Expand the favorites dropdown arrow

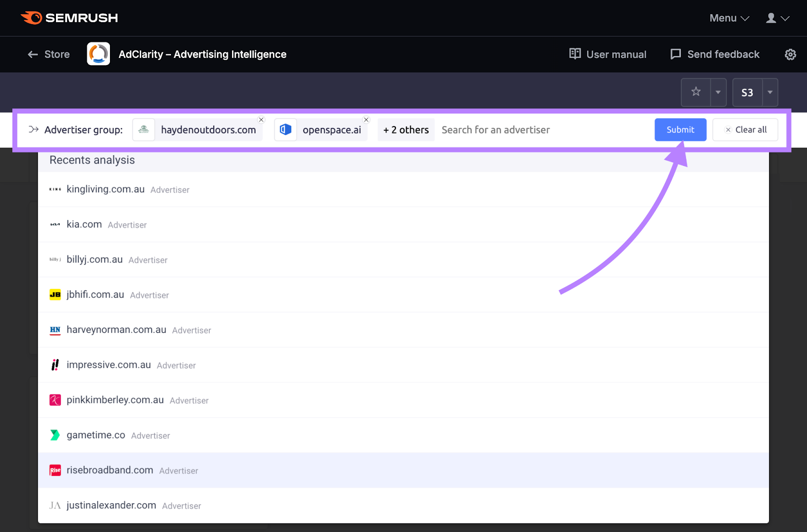tap(718, 92)
